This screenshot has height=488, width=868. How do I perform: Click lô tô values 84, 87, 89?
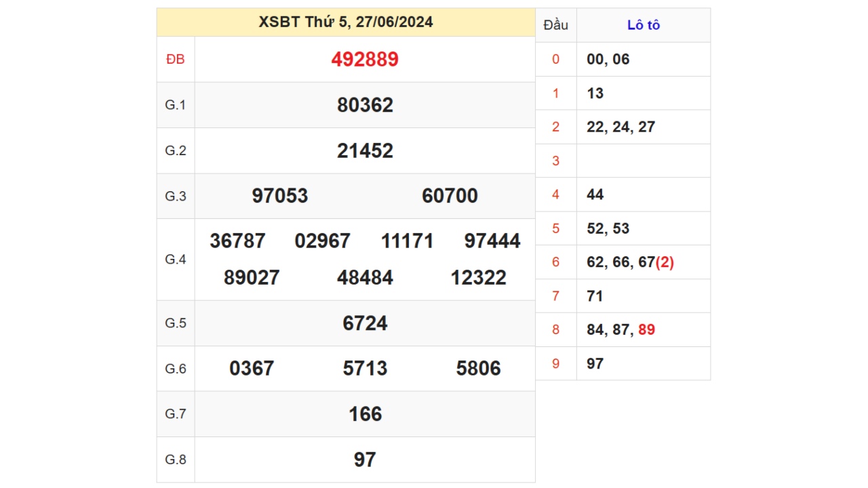click(621, 330)
